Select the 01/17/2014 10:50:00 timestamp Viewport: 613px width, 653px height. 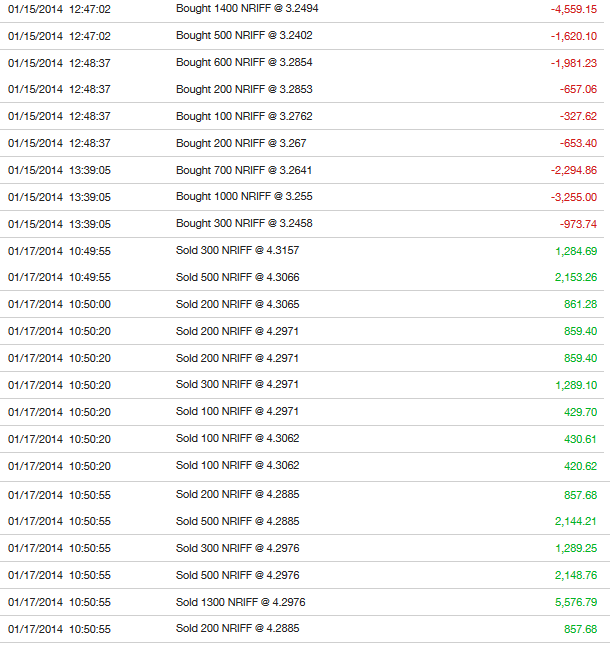click(59, 304)
